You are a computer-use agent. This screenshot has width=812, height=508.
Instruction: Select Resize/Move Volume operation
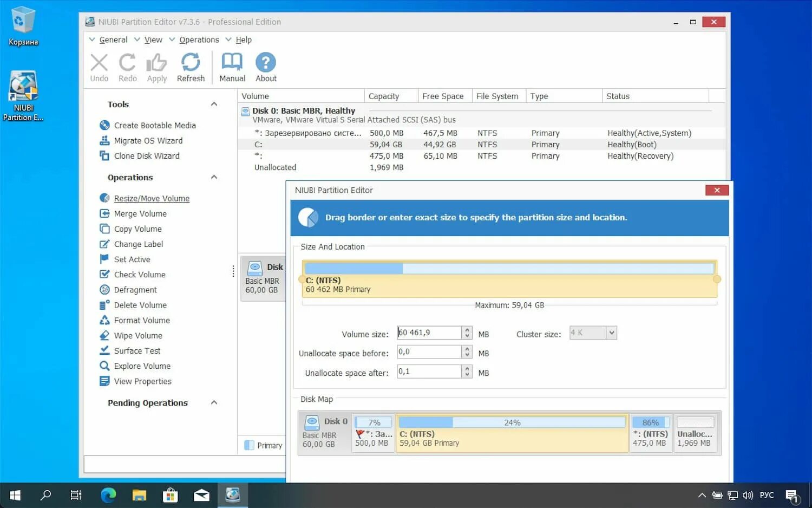152,198
